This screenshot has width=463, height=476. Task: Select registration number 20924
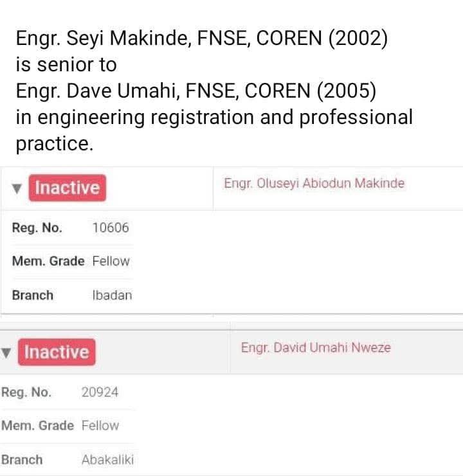point(100,392)
